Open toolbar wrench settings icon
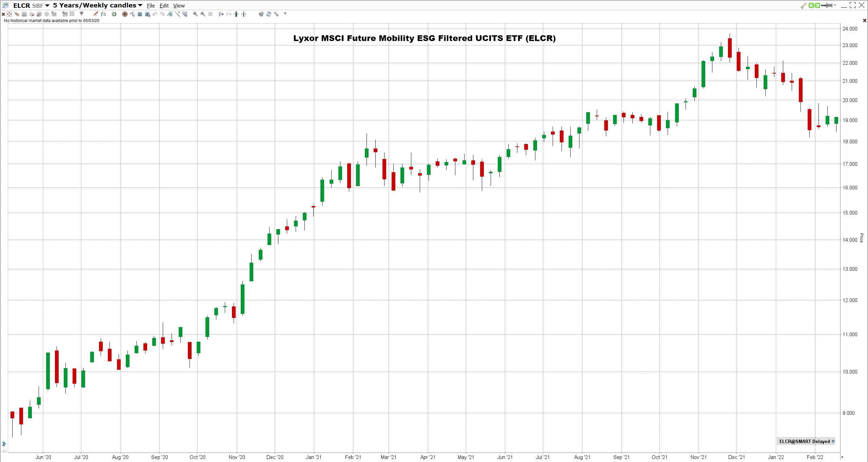Viewport: 868px width, 462px height. tap(276, 14)
